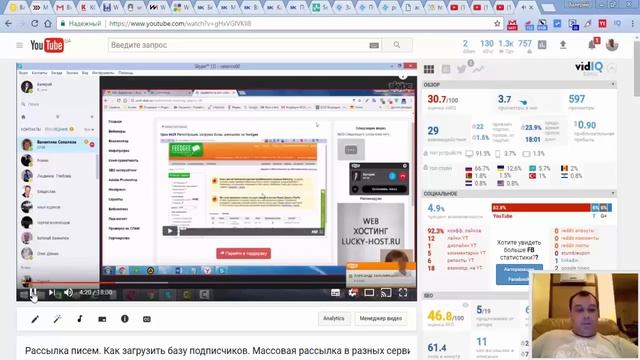Open player settings gear
Screen dimensions: 640x360
click(353, 292)
